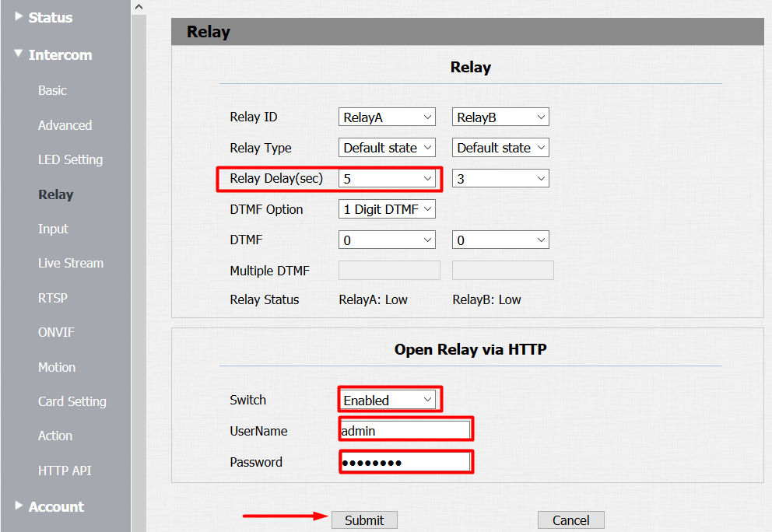The width and height of the screenshot is (772, 532).
Task: Navigate to LED Setting
Action: pyautogui.click(x=70, y=159)
